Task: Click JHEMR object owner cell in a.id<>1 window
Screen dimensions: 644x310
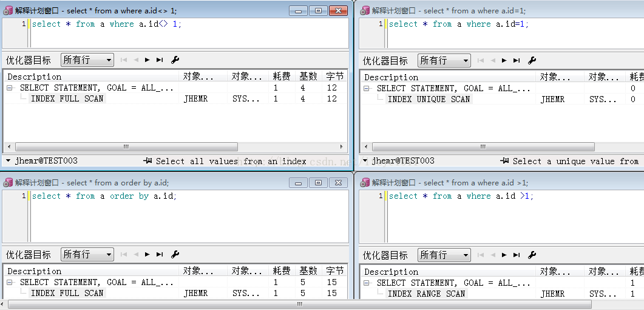Action: 196,98
